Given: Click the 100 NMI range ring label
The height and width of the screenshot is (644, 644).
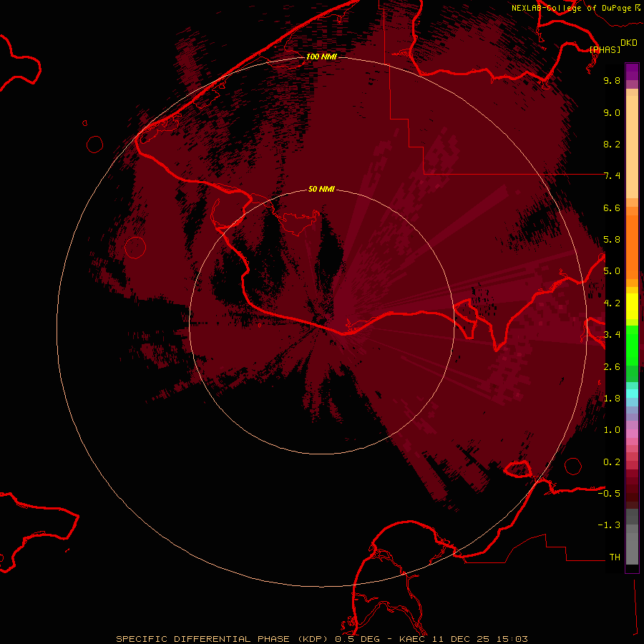Looking at the screenshot, I should point(321,57).
